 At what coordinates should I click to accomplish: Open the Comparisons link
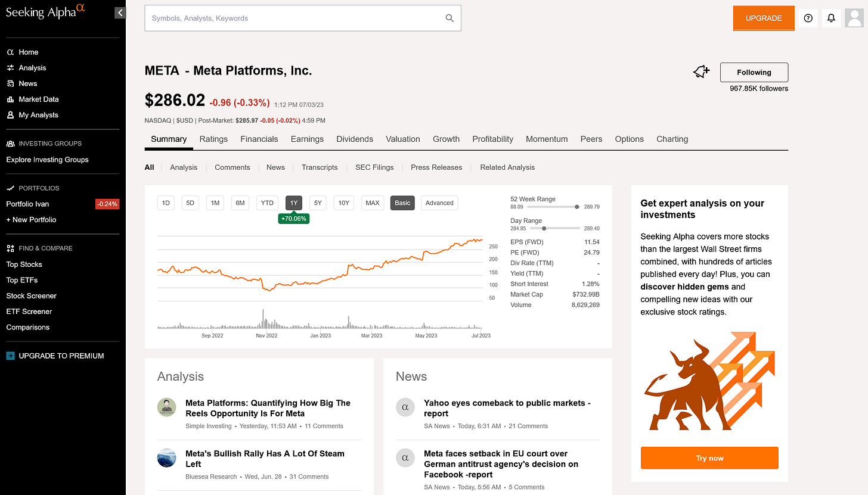pos(27,328)
